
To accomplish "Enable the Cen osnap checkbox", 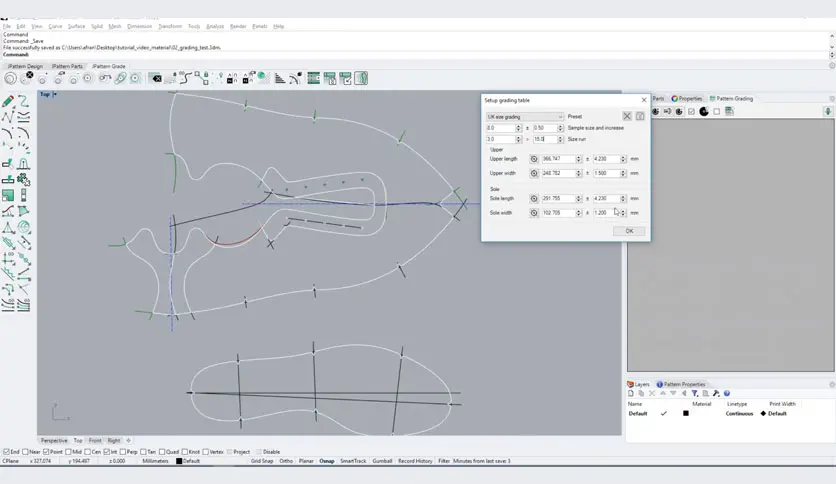I will coord(87,451).
